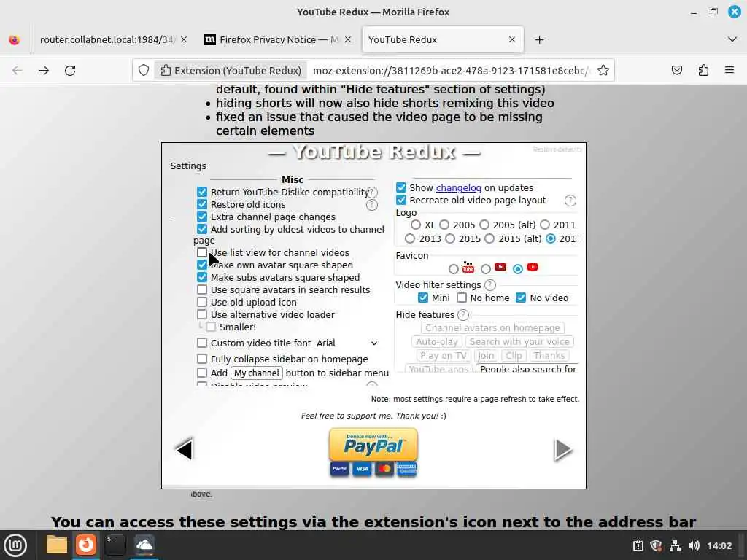Open the list all tabs chevron
Screen dimensions: 747x560
click(x=732, y=39)
